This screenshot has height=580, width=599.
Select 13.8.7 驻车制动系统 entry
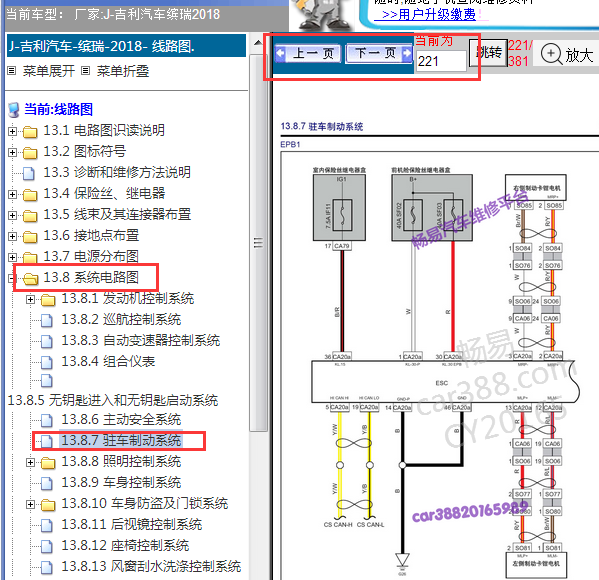(121, 441)
